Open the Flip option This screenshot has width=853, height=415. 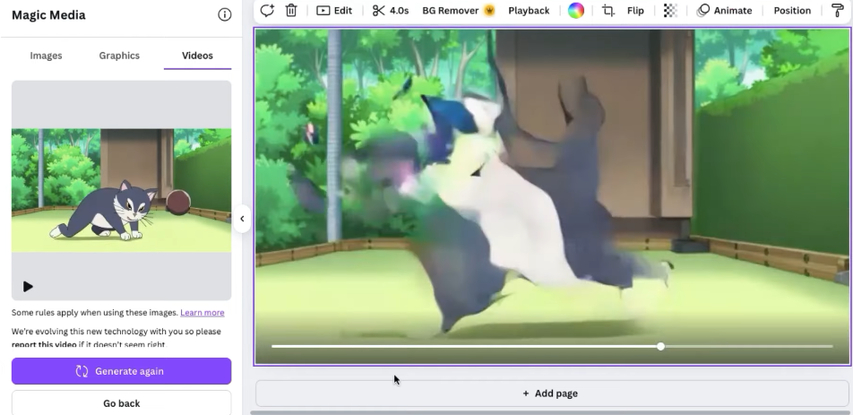635,10
